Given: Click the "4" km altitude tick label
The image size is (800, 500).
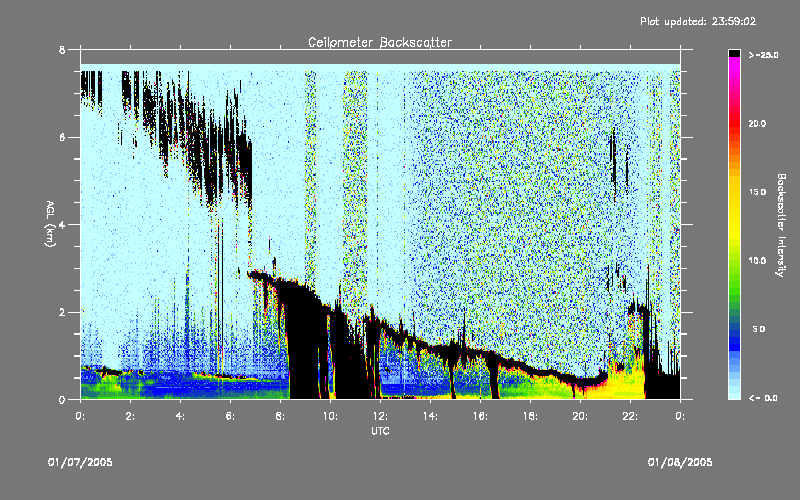Looking at the screenshot, I should 62,224.
